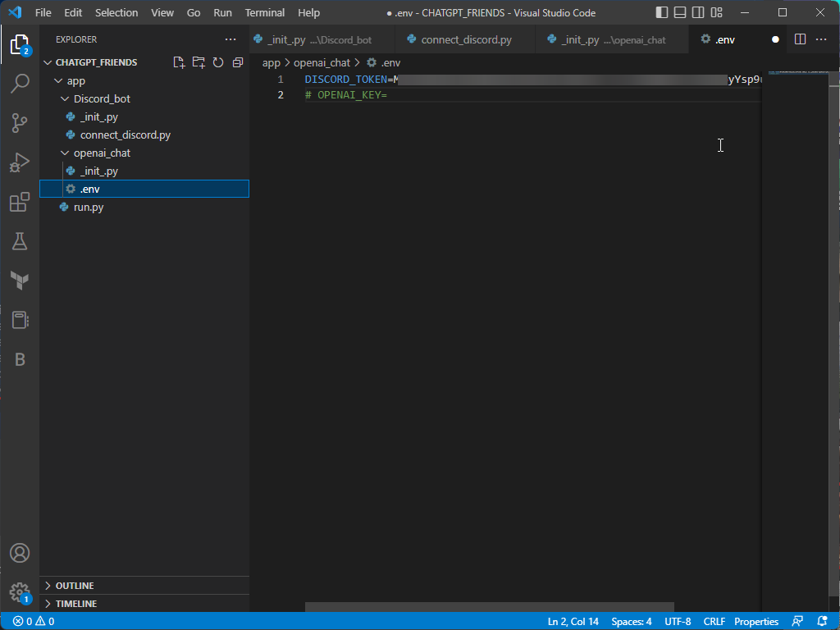The image size is (840, 630).
Task: Open the Help menu
Action: click(308, 12)
